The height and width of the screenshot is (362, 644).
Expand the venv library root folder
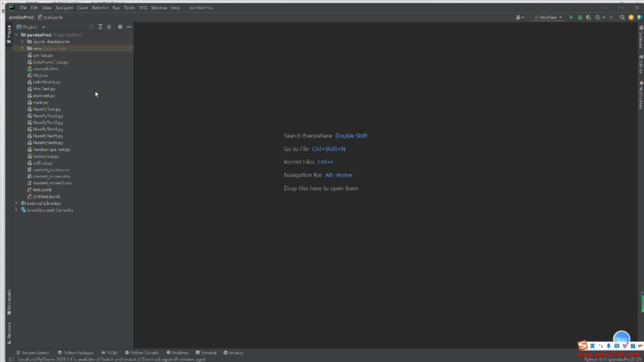[22, 48]
